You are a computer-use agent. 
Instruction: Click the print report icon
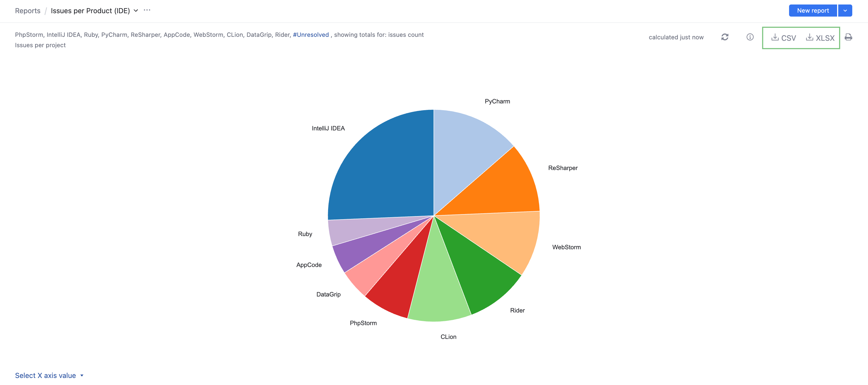[x=848, y=37]
